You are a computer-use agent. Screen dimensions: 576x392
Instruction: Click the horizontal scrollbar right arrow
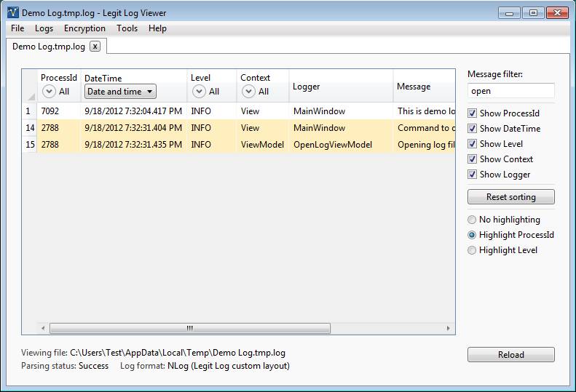click(x=448, y=329)
